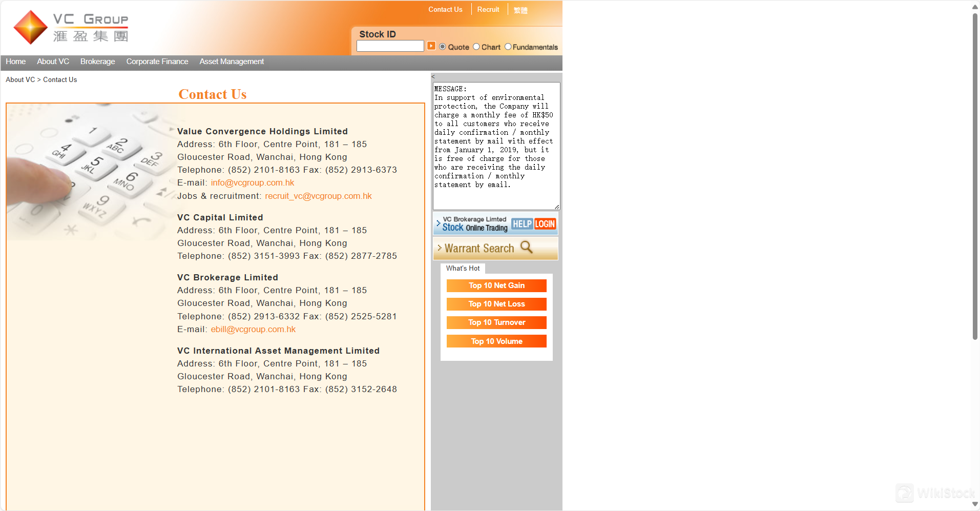Click Top 10 Net Gain button
Screen dimensions: 980x511
[x=496, y=285]
